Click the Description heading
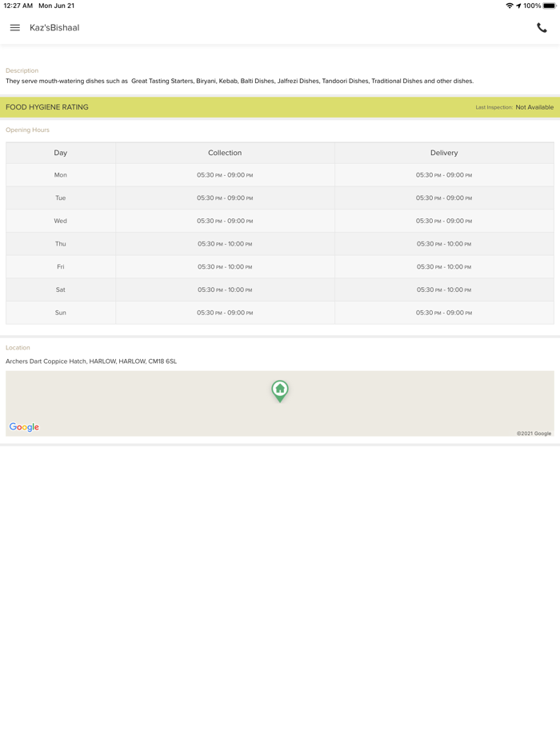This screenshot has height=747, width=560. pyautogui.click(x=22, y=70)
